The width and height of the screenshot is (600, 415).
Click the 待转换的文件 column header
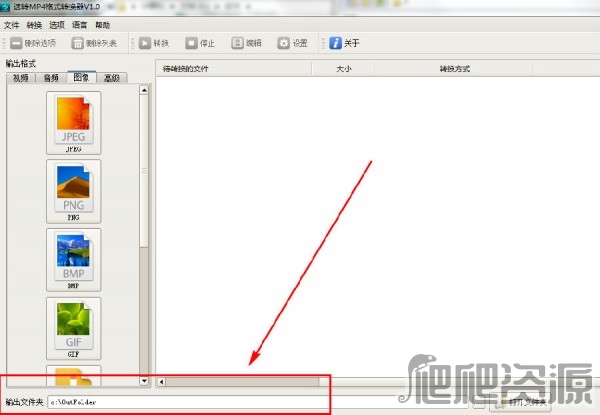pyautogui.click(x=234, y=69)
